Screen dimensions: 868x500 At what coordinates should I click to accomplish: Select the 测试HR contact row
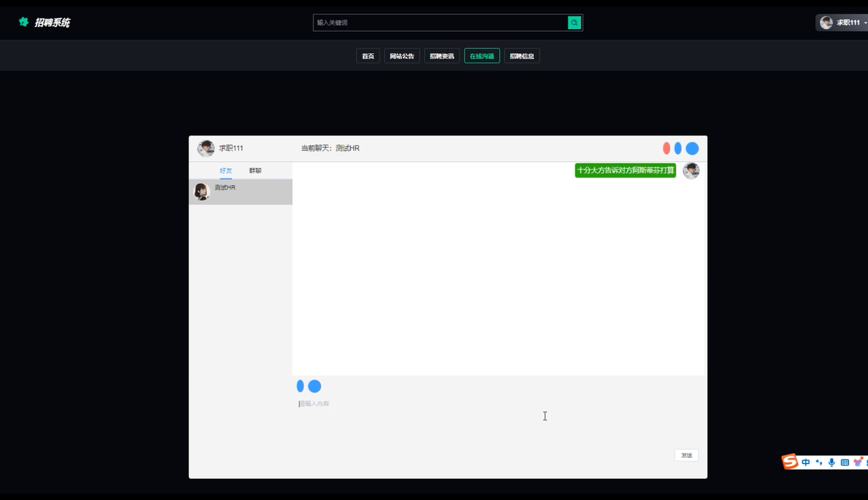(240, 191)
